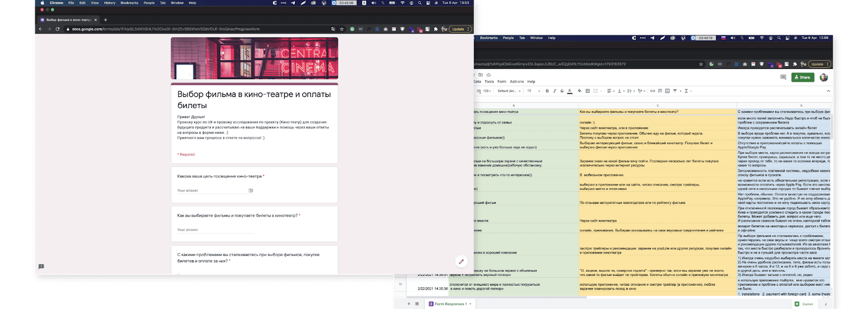Toggle bold formatting in Sheets toolbar

tap(547, 91)
